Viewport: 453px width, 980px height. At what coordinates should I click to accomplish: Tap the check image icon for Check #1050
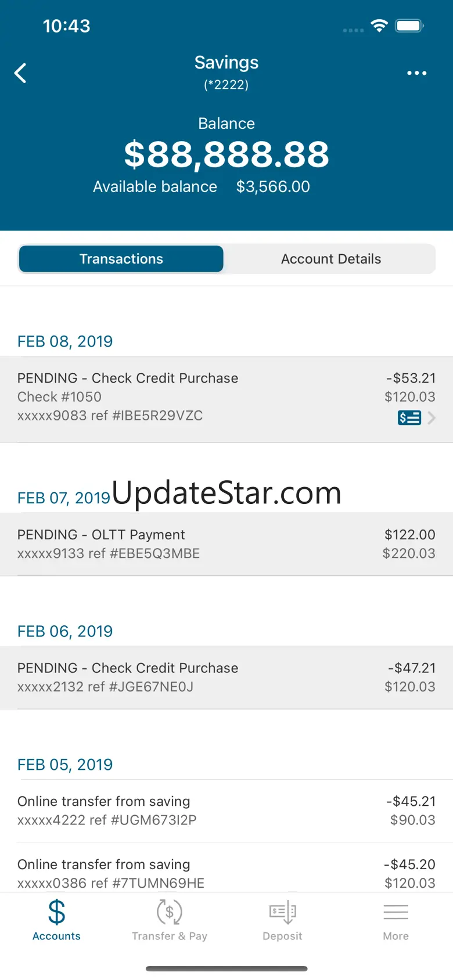click(409, 417)
